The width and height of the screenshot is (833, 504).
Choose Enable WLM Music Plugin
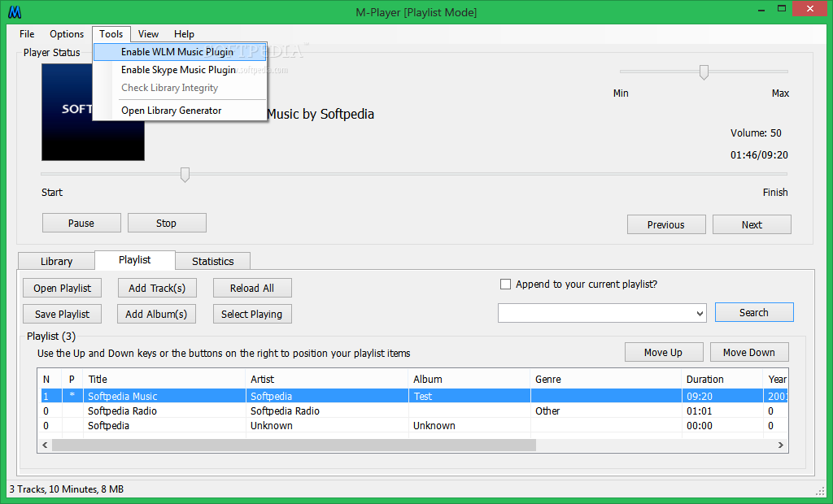click(180, 52)
